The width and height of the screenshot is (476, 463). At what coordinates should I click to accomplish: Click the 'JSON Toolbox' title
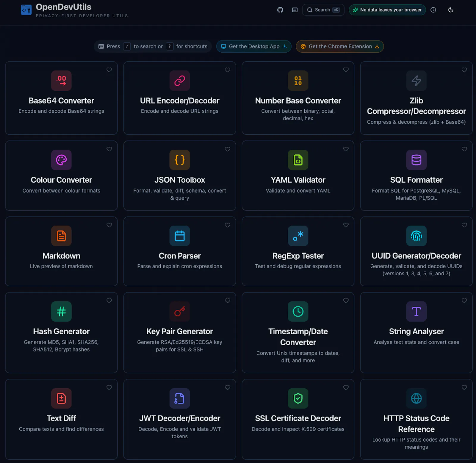point(180,180)
